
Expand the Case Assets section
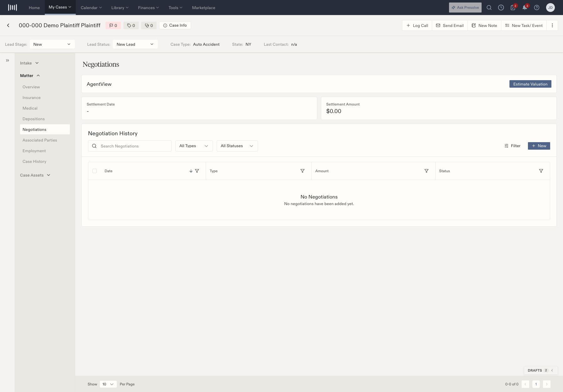[35, 175]
